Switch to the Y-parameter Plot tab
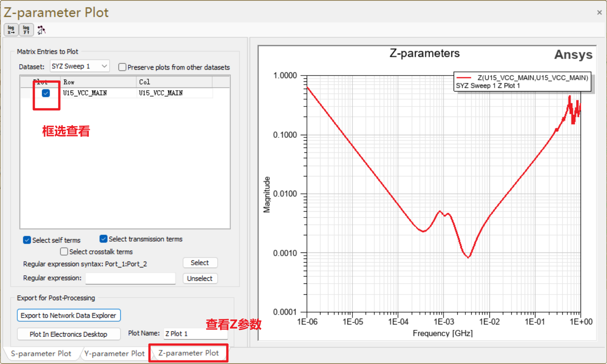Screen dimensions: 607x364 pyautogui.click(x=114, y=354)
